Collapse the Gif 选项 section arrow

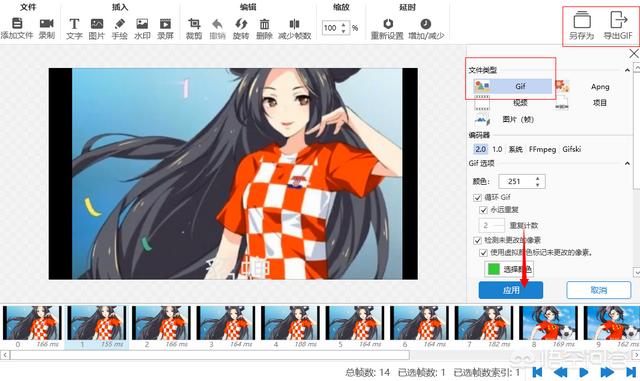click(x=627, y=163)
